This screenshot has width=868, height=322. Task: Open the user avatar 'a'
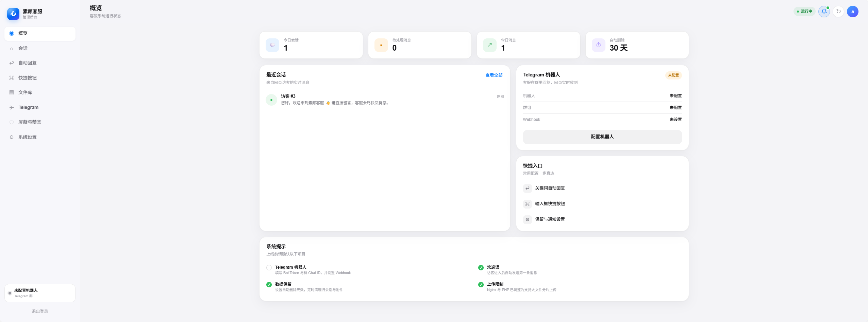pyautogui.click(x=852, y=12)
